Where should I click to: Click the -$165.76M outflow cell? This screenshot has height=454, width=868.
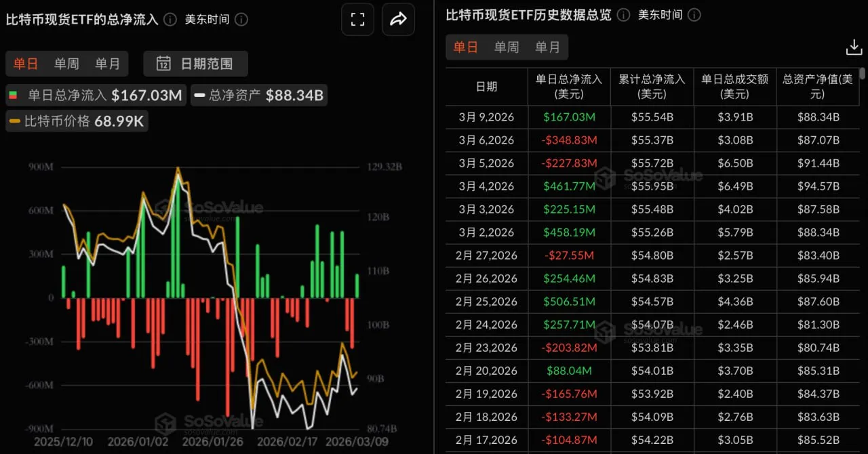click(569, 394)
